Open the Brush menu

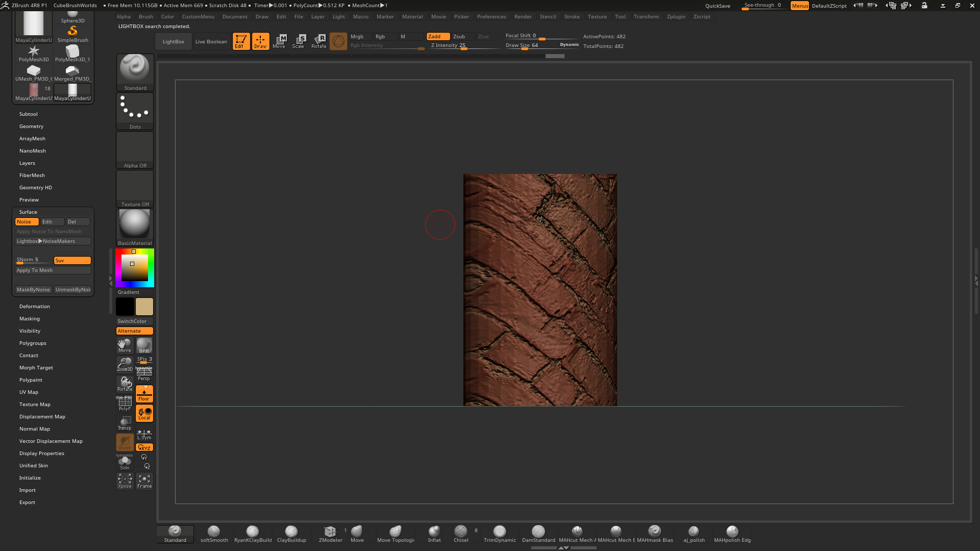(x=146, y=17)
